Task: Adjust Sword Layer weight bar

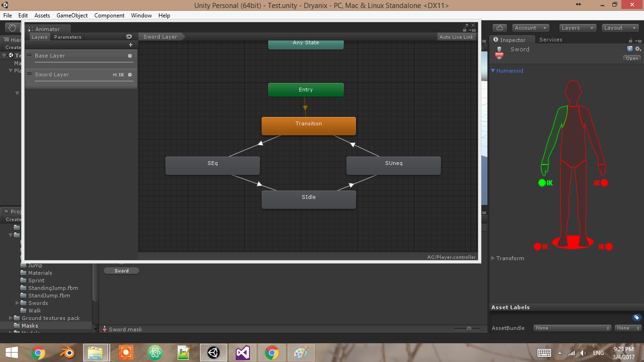Action: [84, 81]
